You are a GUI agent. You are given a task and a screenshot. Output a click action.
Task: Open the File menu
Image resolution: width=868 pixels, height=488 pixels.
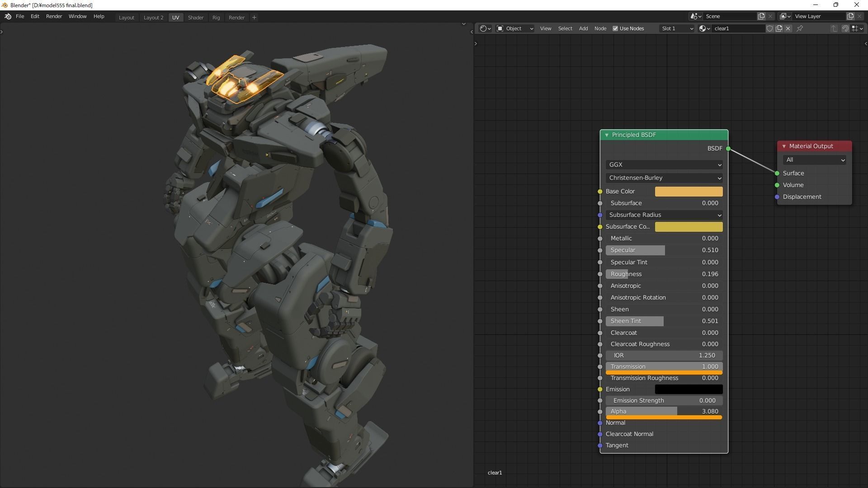coord(20,16)
